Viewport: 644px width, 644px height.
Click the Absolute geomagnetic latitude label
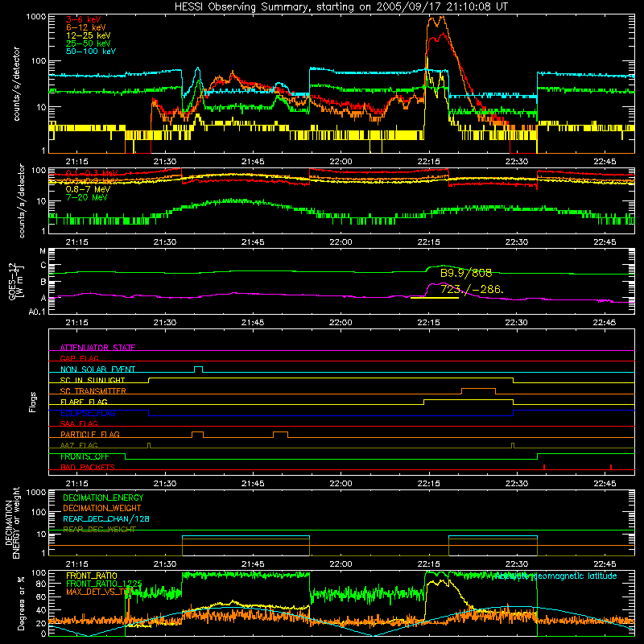point(555,576)
